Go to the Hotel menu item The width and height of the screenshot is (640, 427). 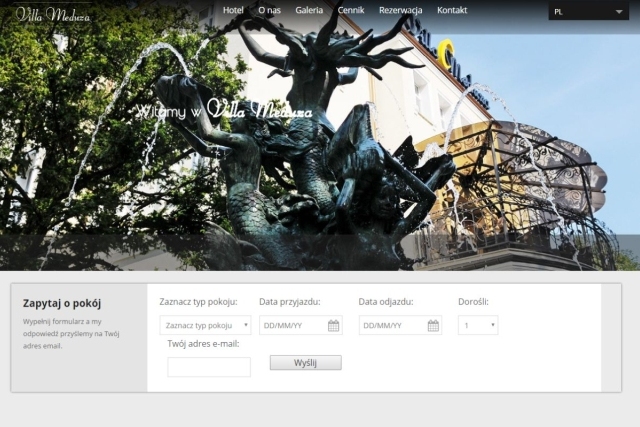pyautogui.click(x=233, y=10)
